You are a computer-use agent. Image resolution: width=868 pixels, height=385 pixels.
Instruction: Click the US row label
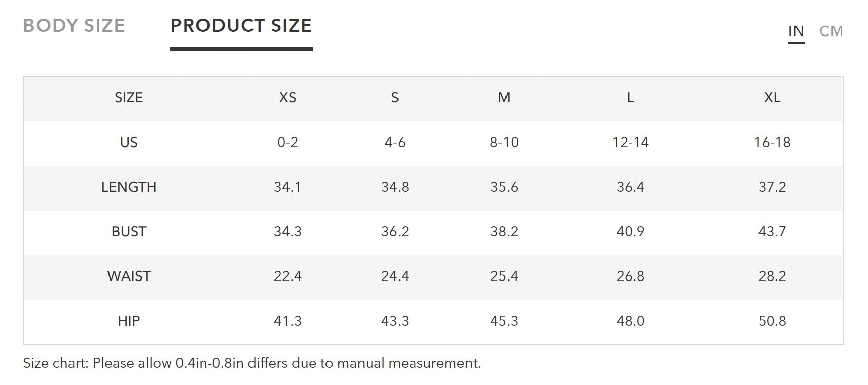129,143
